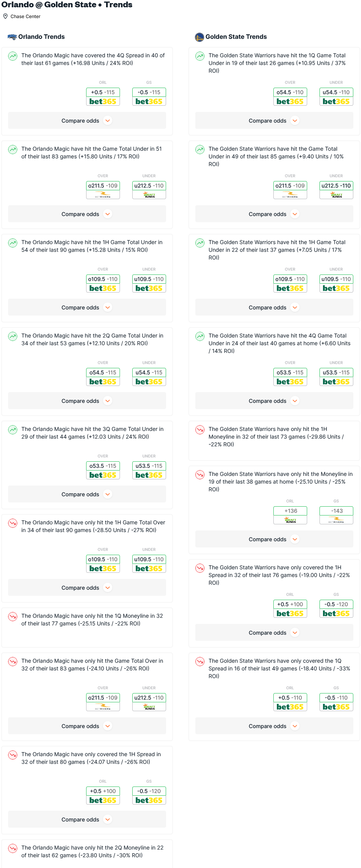This screenshot has width=361, height=868.
Task: Select o54.5 -110 bet365 over in Warriors 1Q trend
Action: pos(290,97)
